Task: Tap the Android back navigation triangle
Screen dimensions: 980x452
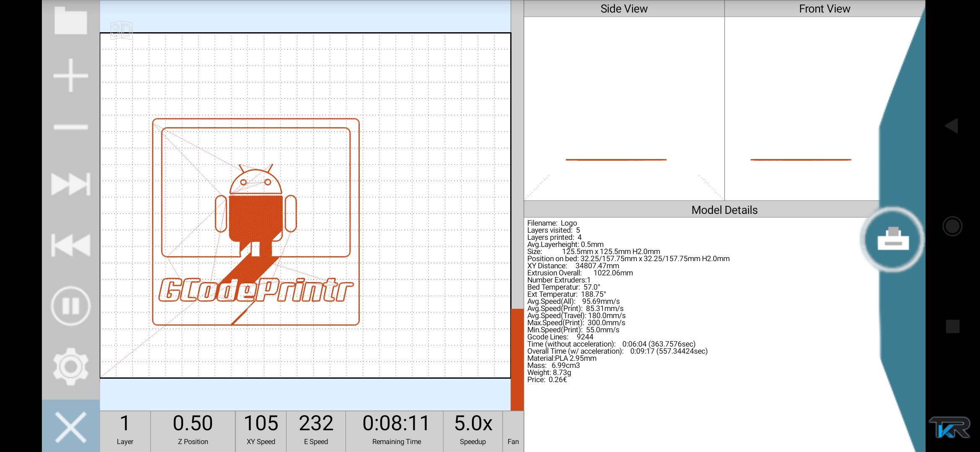Action: (952, 126)
